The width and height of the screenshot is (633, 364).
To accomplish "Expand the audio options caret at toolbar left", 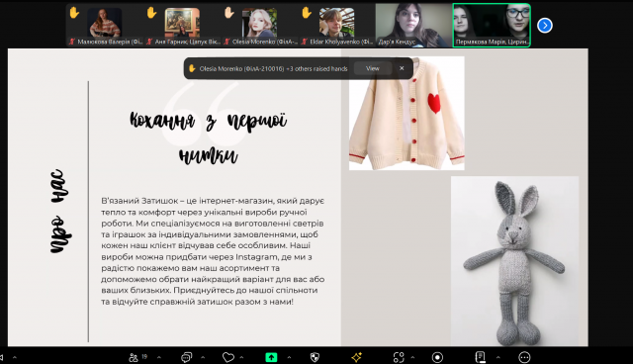I will pyautogui.click(x=15, y=357).
